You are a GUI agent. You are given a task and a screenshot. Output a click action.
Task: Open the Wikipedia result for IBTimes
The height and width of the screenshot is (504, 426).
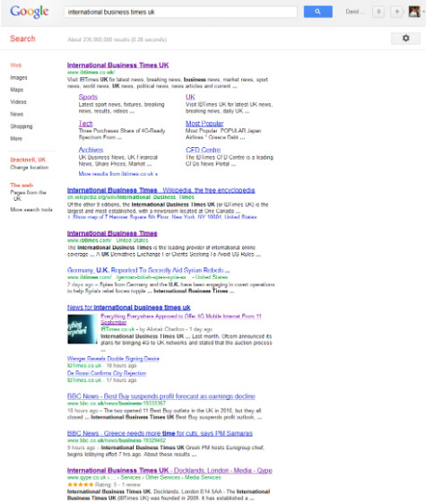coord(161,190)
